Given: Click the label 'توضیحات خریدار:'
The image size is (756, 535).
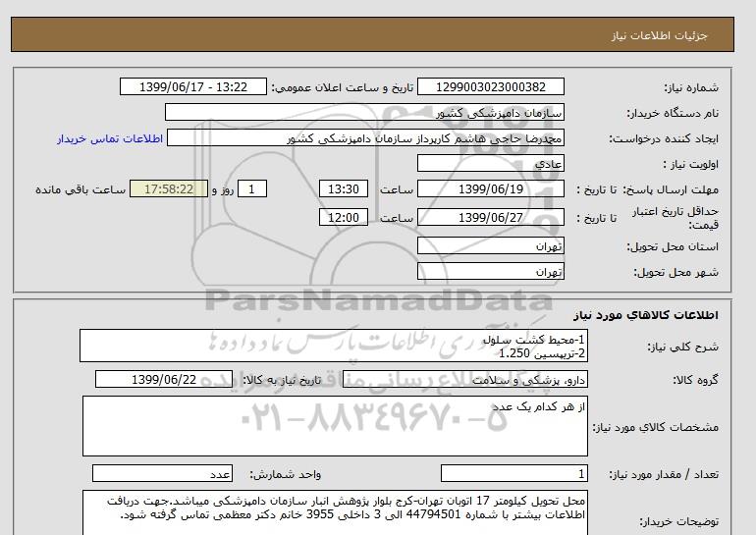Looking at the screenshot, I should click(678, 521).
